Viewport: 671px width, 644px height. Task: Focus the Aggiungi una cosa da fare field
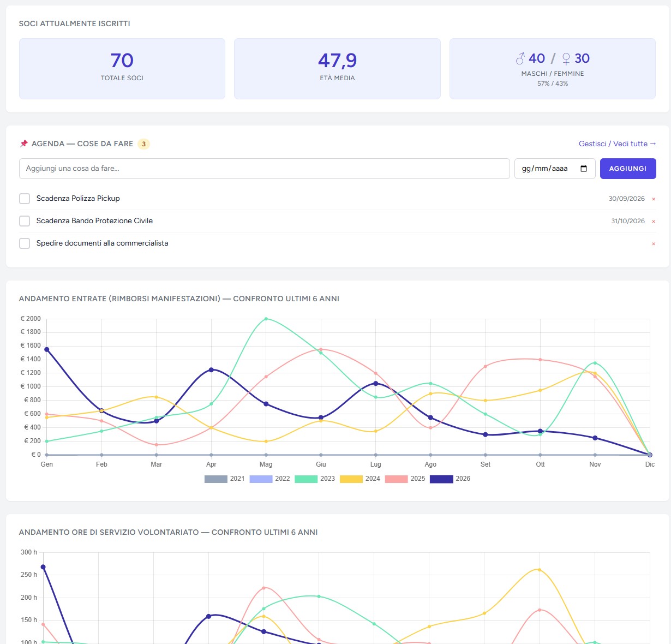(265, 169)
